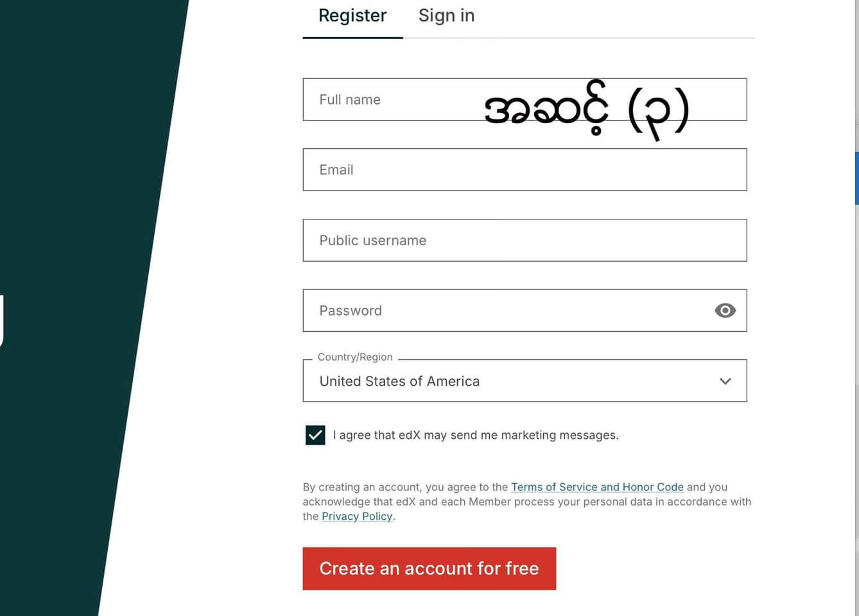The image size is (859, 616).
Task: Switch to the Sign in tab
Action: click(446, 15)
